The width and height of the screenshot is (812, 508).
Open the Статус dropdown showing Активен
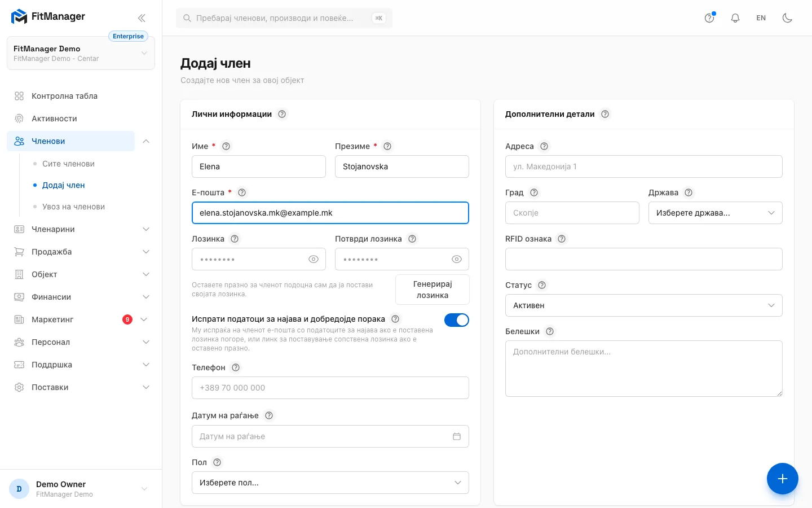[644, 305]
